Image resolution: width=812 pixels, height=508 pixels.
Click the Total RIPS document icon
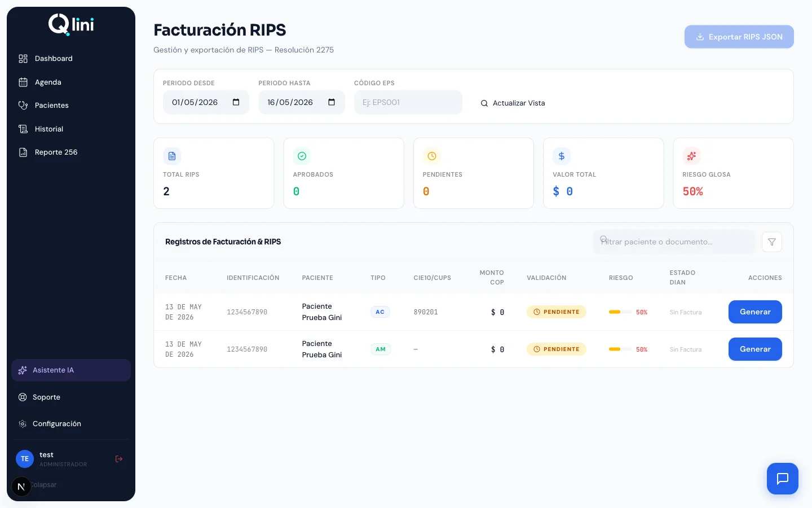click(172, 156)
